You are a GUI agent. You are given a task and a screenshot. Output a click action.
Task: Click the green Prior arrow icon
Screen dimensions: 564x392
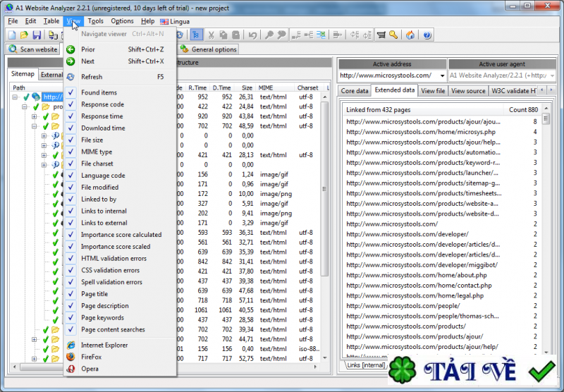[x=70, y=50]
